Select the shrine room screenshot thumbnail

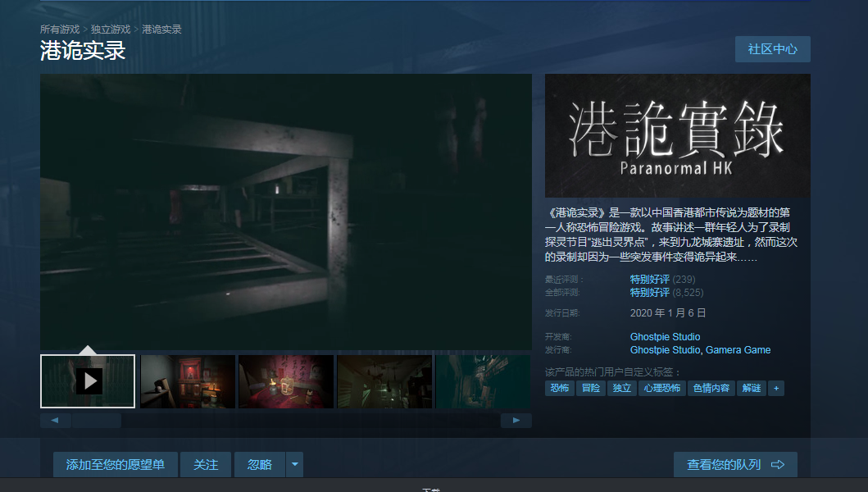188,381
